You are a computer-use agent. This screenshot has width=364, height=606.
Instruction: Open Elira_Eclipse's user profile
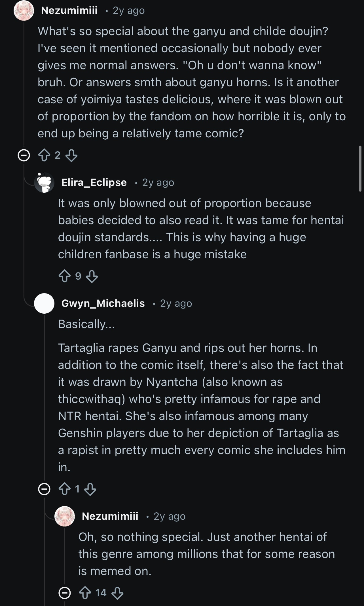click(94, 183)
